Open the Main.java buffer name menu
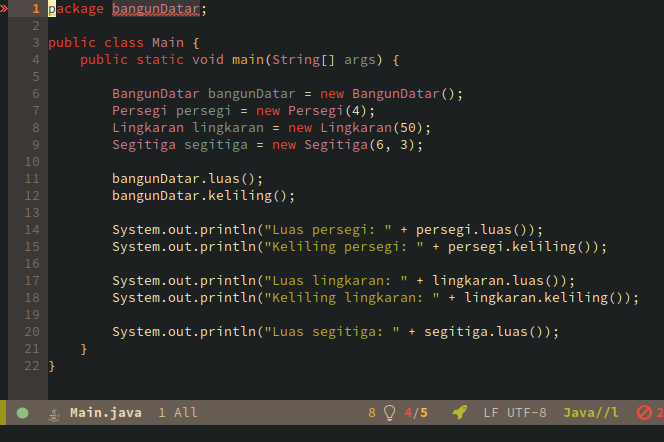Screen dimensions: 664x442 click(105, 412)
